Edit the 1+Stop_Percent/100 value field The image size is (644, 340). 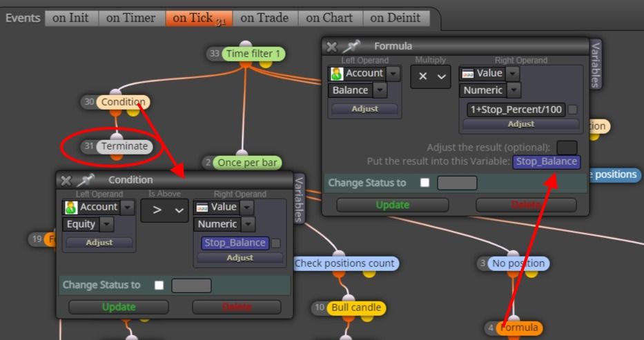516,110
